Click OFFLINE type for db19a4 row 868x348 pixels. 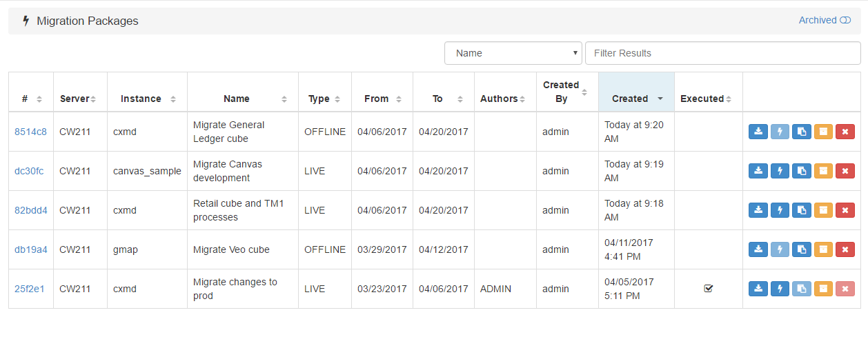coord(325,249)
